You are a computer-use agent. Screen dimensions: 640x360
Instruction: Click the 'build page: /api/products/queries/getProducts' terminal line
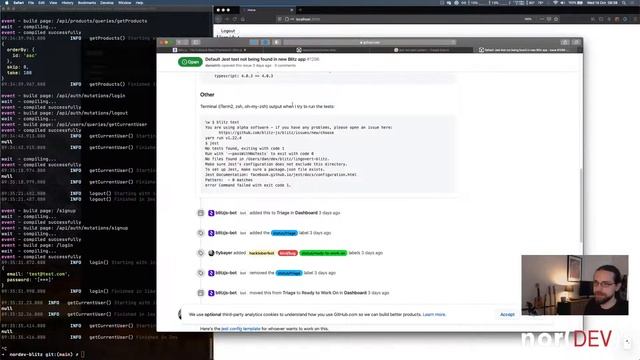tap(74, 21)
